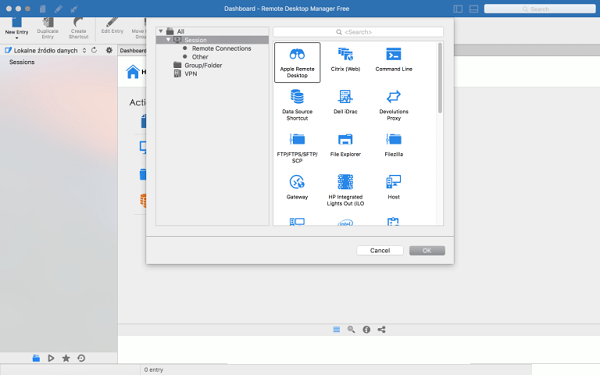Select the Apple Remote Desktop entry type
Screen dimensions: 600x375
point(297,62)
